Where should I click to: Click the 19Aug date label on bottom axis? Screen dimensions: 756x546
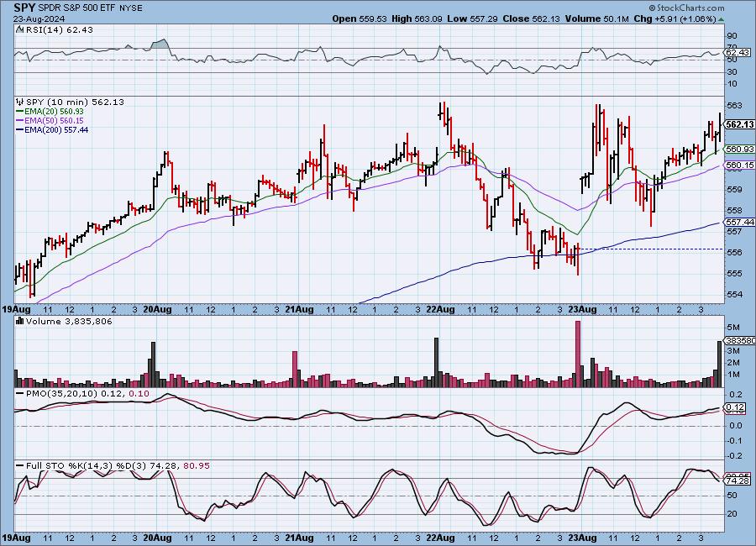click(16, 538)
